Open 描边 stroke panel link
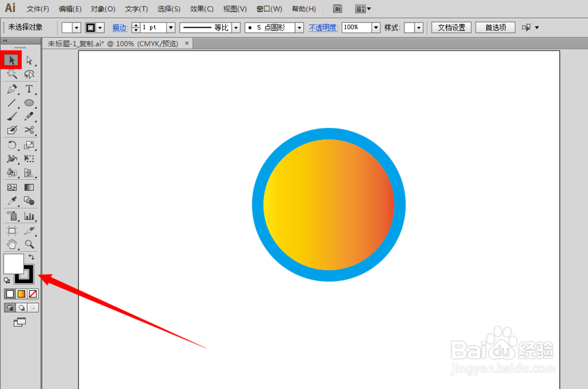 point(120,28)
